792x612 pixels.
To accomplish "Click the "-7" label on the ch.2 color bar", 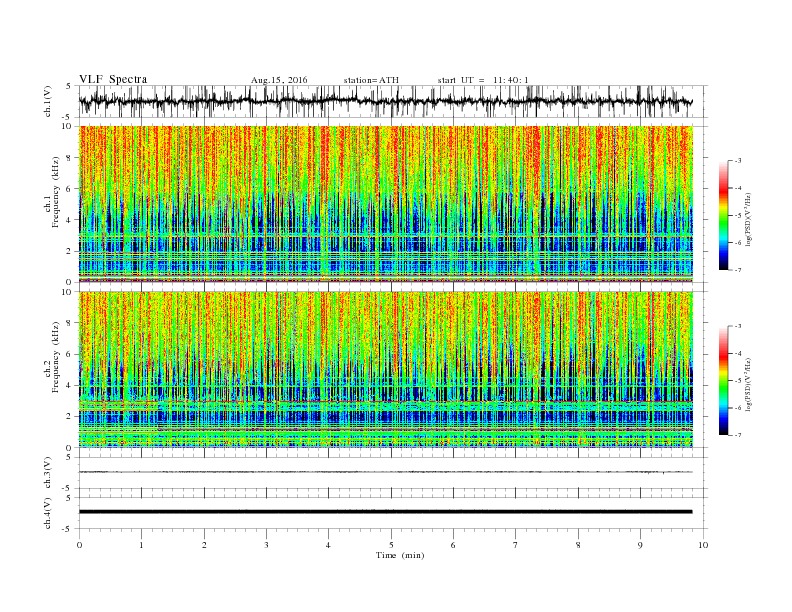I will coord(737,435).
